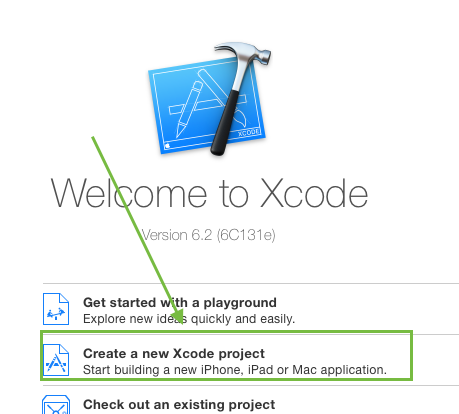This screenshot has width=459, height=414.
Task: Click the small Apple logo on blueprint
Action: [x=167, y=146]
